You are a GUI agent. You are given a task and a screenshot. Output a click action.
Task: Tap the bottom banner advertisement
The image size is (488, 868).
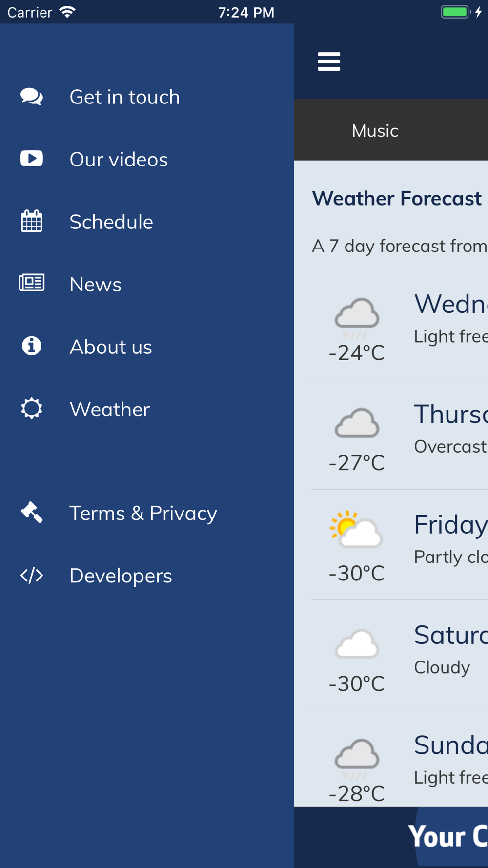[391, 837]
